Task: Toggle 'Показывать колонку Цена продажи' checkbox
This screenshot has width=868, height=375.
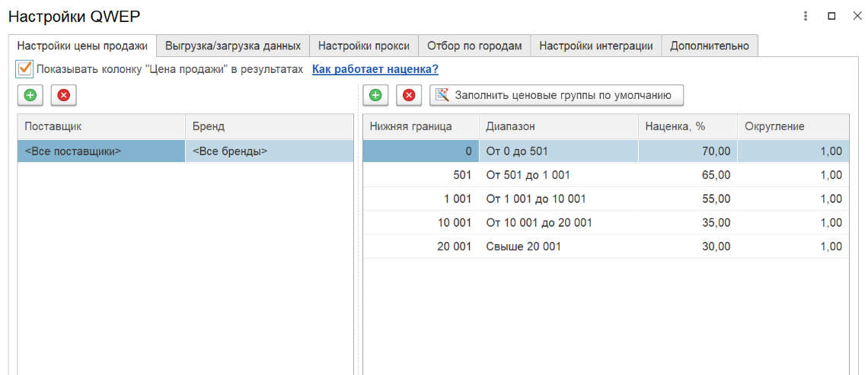Action: point(25,69)
